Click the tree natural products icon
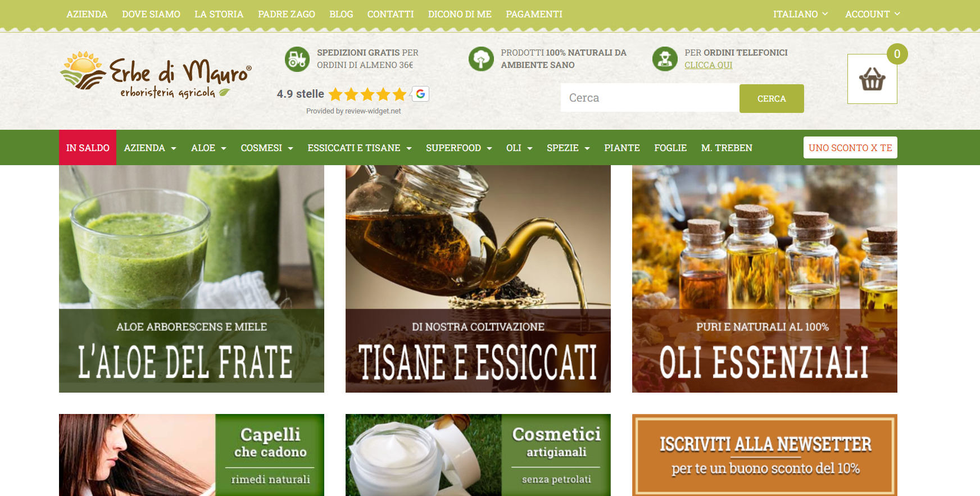This screenshot has width=980, height=496. pos(481,59)
